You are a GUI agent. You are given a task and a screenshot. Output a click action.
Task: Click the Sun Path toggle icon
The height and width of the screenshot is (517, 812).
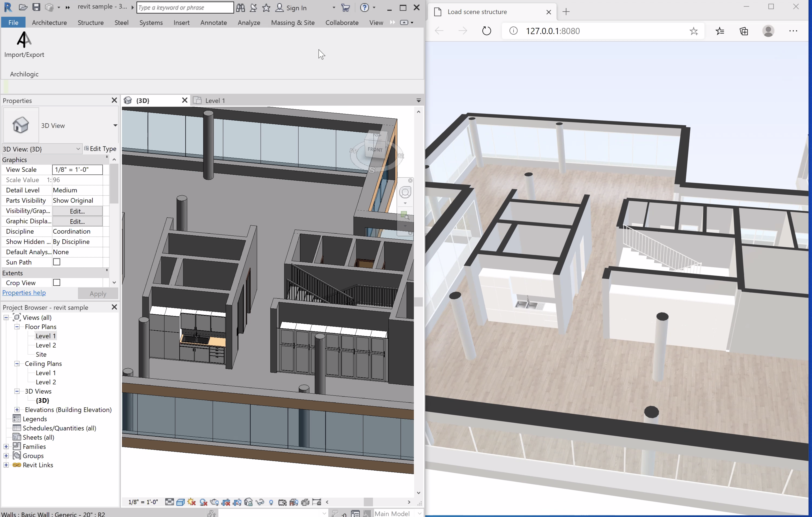click(x=57, y=262)
